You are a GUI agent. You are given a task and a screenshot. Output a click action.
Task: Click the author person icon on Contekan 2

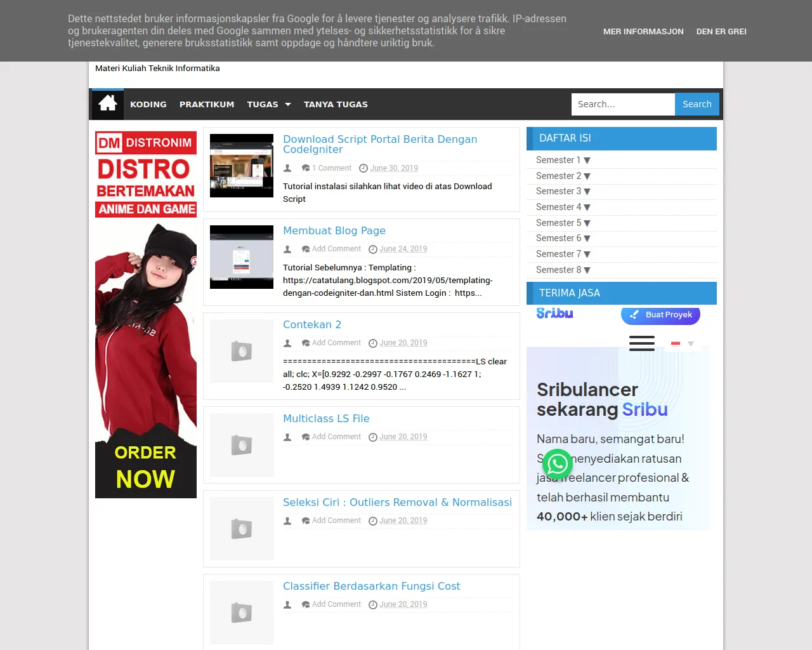(287, 343)
